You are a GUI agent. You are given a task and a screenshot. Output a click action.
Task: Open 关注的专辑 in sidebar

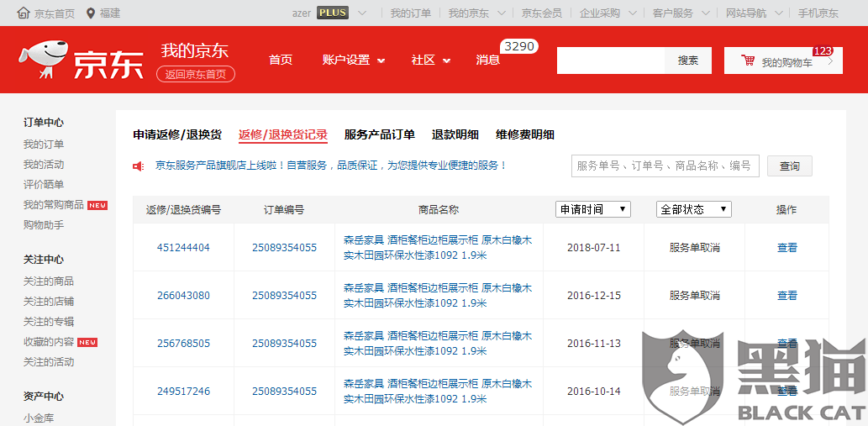[48, 322]
